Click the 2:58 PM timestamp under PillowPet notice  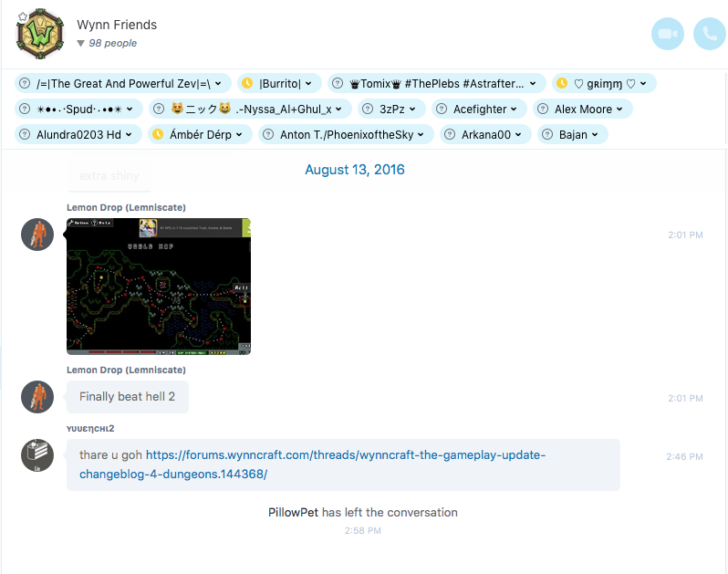(x=362, y=530)
